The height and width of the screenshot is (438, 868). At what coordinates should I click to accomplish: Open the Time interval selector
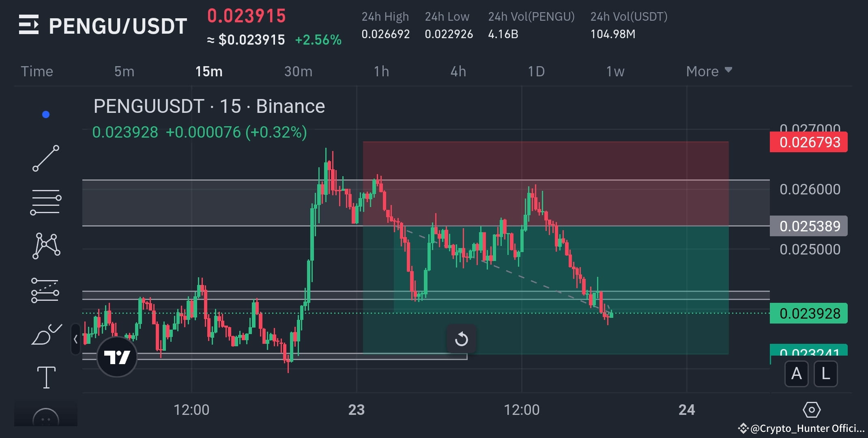[x=37, y=71]
